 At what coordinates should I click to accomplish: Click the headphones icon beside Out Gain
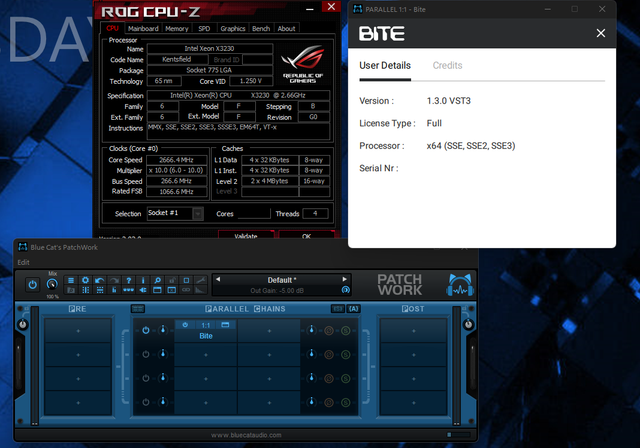click(345, 290)
